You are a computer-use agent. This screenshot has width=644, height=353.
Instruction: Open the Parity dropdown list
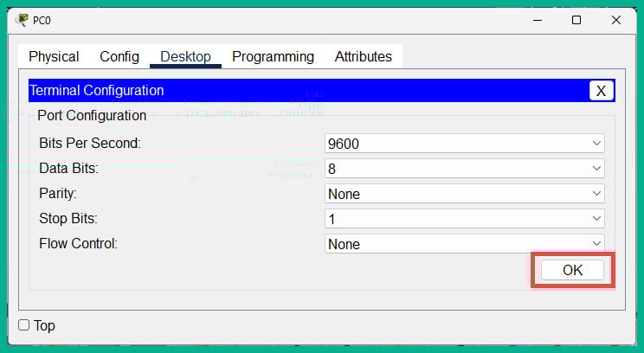[x=464, y=194]
